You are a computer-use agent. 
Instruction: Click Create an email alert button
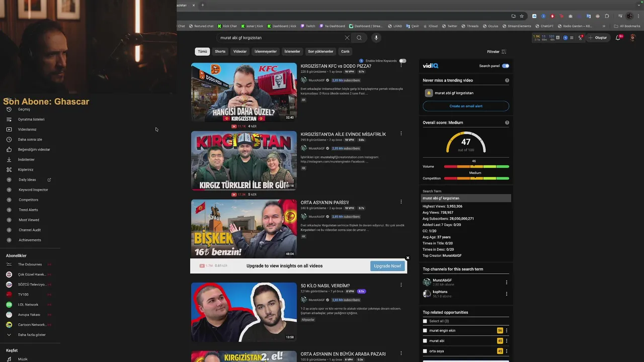click(x=466, y=106)
